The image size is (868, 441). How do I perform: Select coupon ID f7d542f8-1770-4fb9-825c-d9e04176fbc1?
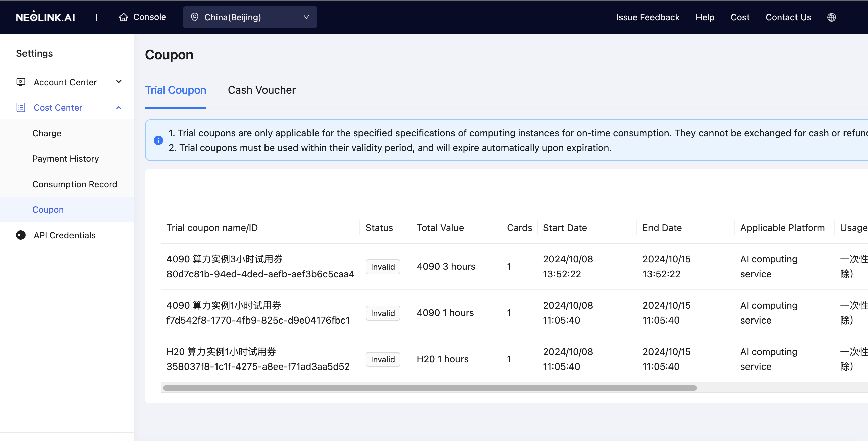tap(258, 320)
